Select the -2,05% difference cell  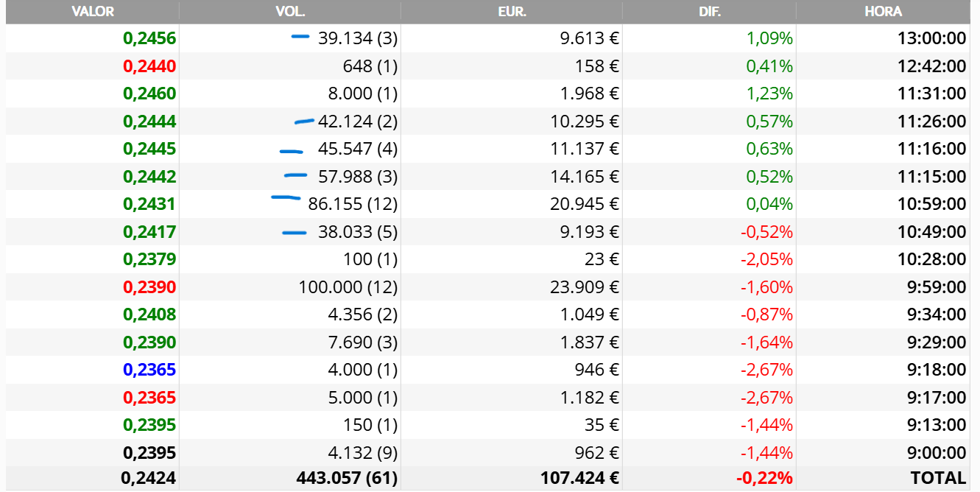click(766, 259)
